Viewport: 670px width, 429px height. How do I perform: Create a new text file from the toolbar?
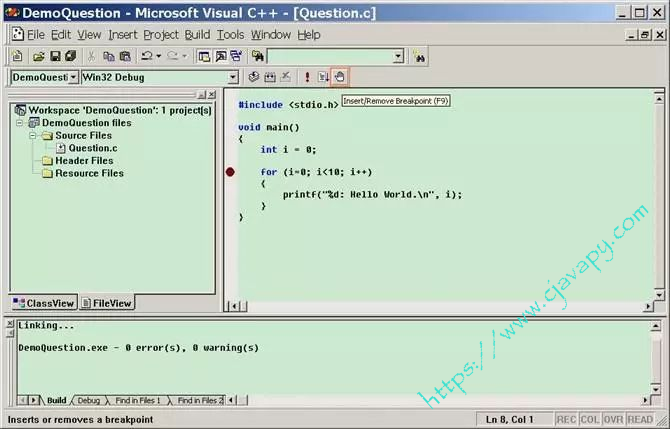coord(17,56)
